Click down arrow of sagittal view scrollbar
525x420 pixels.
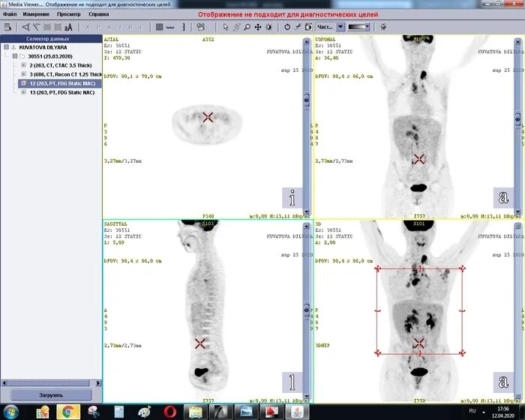[306, 397]
